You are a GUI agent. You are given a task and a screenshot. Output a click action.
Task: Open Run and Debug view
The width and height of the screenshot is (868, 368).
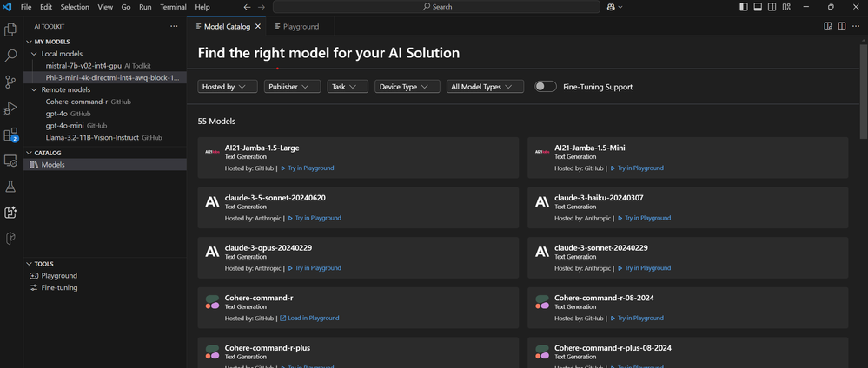(10, 108)
